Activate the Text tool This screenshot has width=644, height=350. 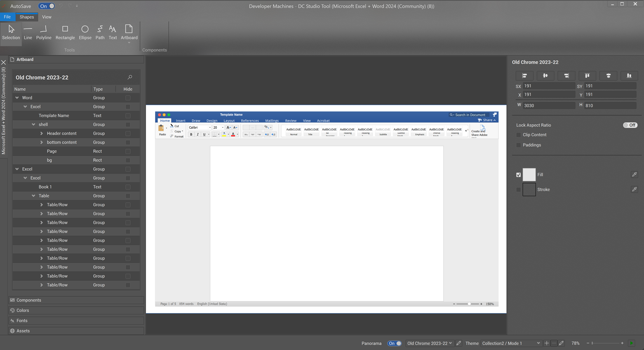(113, 32)
